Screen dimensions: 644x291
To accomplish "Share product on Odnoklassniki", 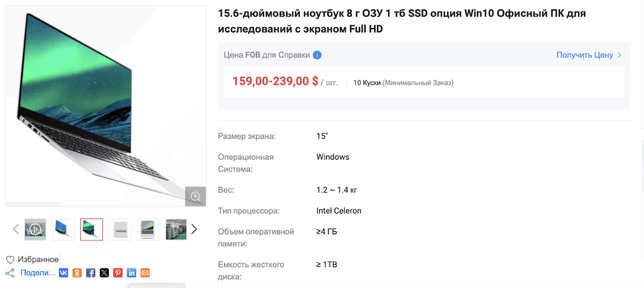I will tap(77, 273).
